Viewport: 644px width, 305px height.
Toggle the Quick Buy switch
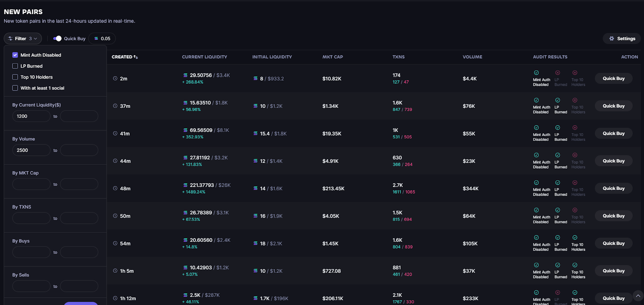pyautogui.click(x=57, y=39)
